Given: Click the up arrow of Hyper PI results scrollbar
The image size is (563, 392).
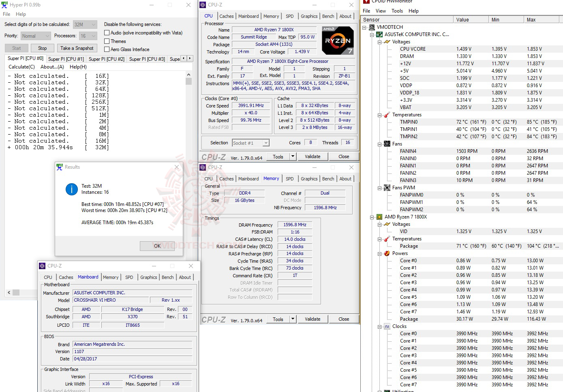Looking at the screenshot, I should (x=188, y=75).
